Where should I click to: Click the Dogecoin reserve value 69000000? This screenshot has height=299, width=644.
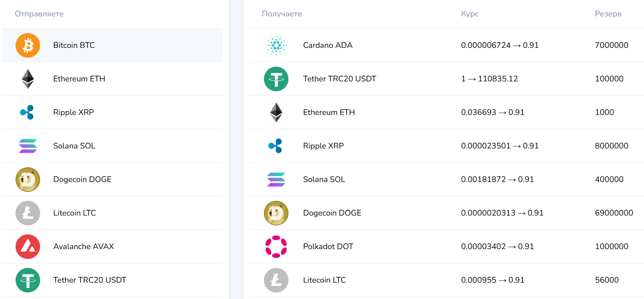pyautogui.click(x=614, y=213)
